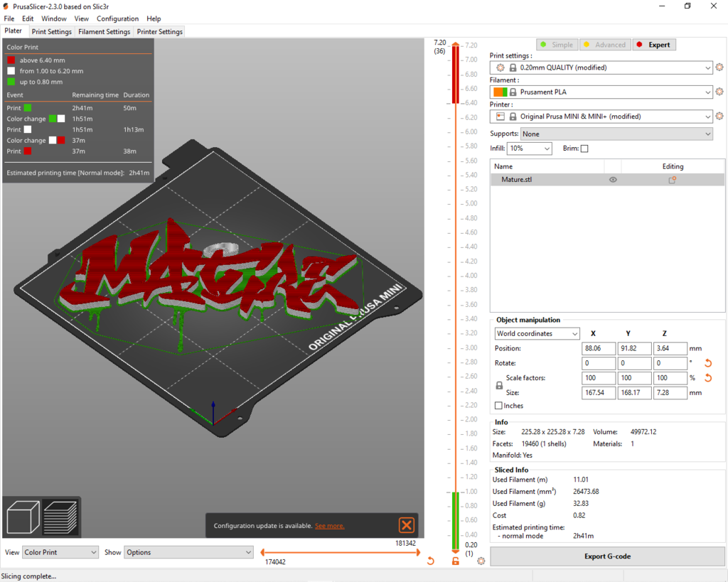Open the Print settings preset dropdown
The width and height of the screenshot is (728, 582).
(601, 68)
